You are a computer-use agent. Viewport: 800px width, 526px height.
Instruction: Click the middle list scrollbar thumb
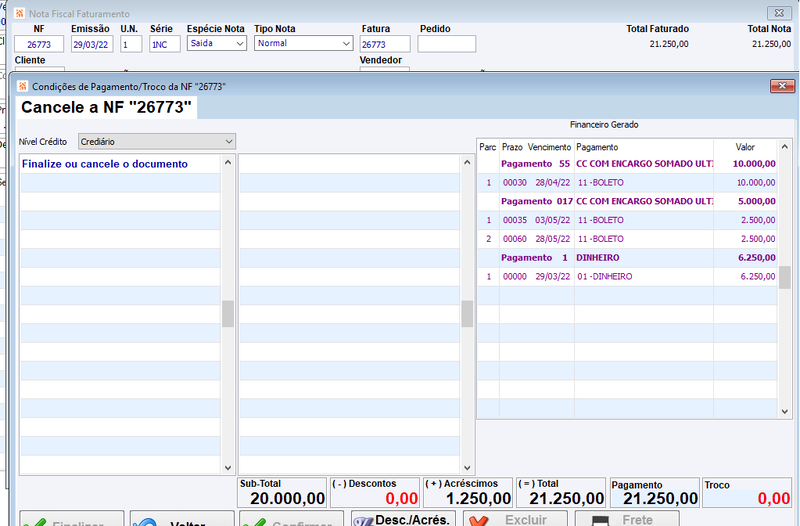pos(467,313)
